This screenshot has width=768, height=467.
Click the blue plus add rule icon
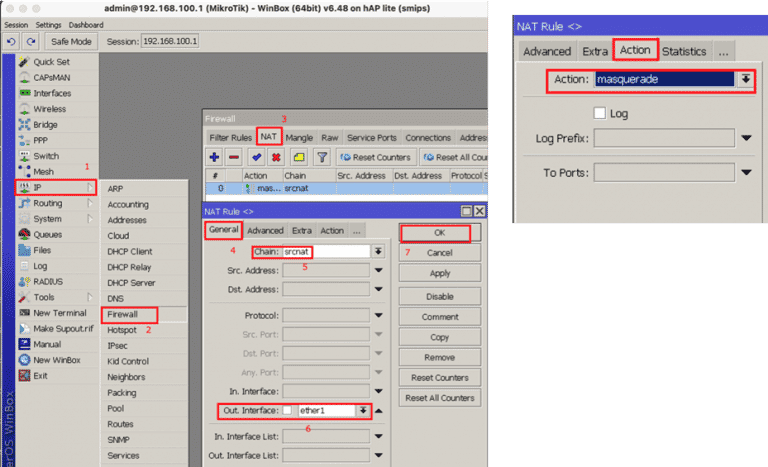point(214,157)
